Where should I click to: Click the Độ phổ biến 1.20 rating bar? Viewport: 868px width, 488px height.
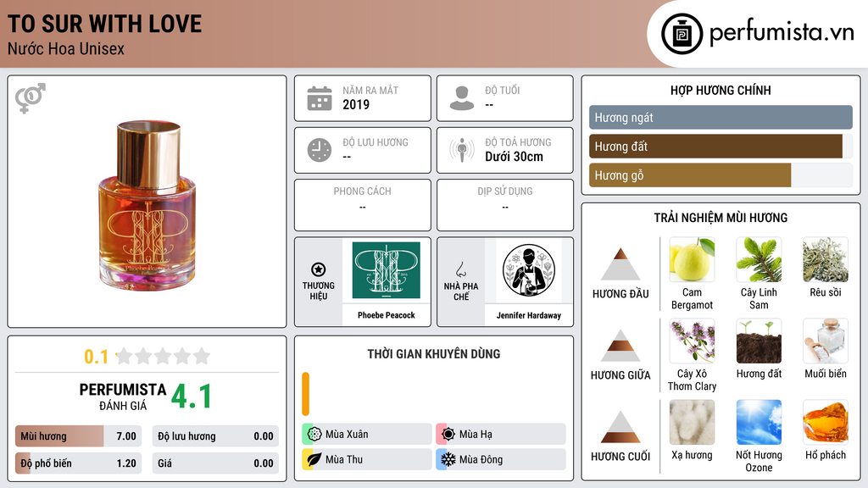tap(78, 463)
